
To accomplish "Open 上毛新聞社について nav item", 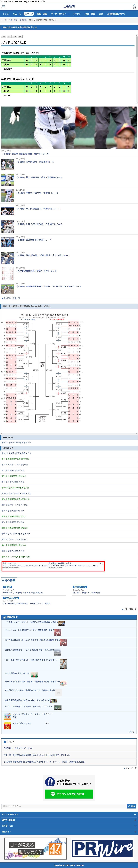I will pos(116,14).
